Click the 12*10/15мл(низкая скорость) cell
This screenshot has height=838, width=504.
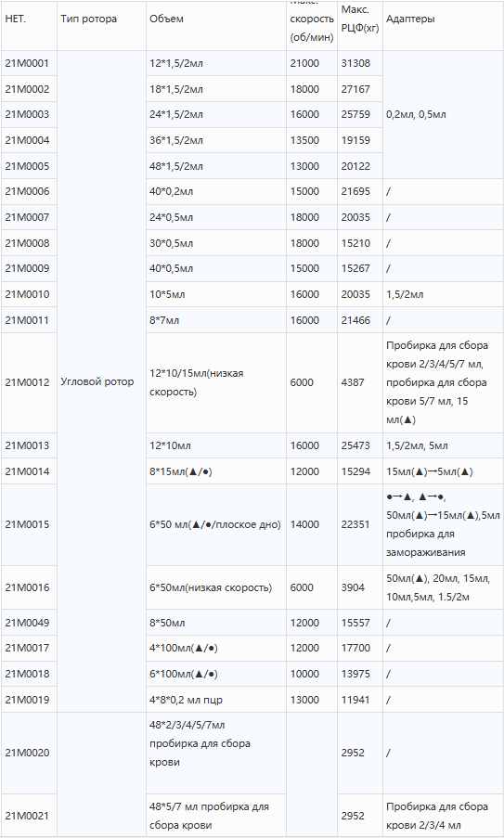click(197, 382)
